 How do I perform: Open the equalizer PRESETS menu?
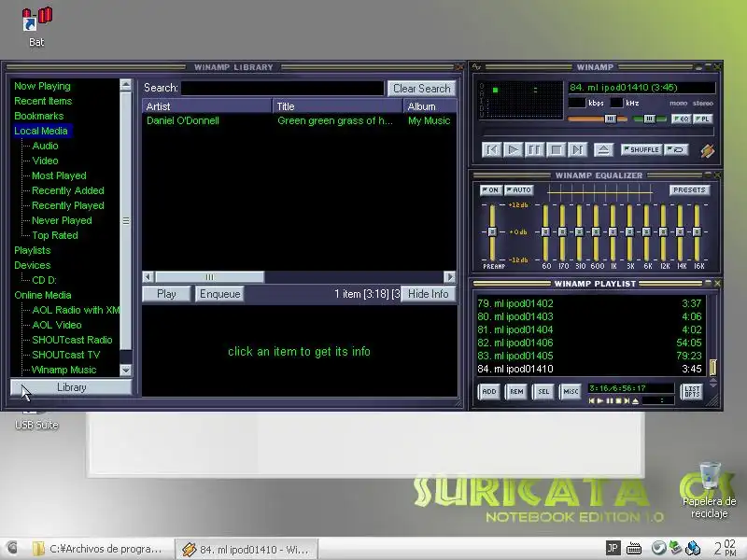pyautogui.click(x=689, y=190)
